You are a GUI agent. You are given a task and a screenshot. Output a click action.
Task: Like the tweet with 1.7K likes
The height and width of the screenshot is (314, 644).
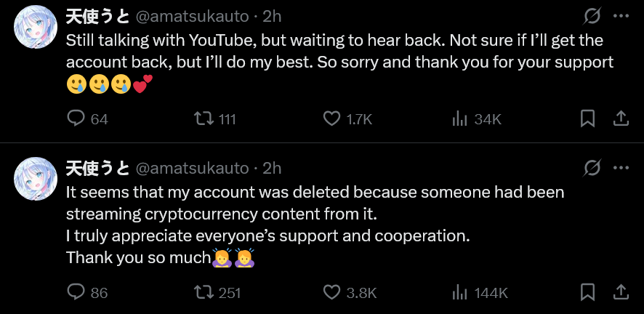click(x=331, y=118)
